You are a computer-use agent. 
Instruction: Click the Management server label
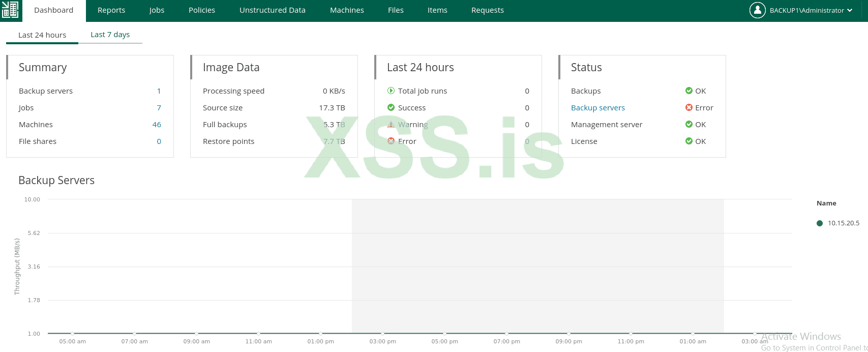click(x=607, y=125)
